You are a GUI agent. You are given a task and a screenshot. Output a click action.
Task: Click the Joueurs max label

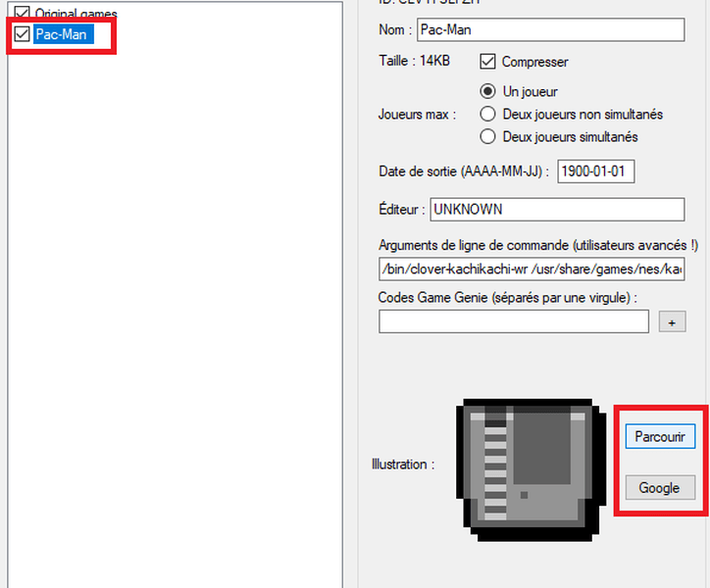pyautogui.click(x=417, y=114)
